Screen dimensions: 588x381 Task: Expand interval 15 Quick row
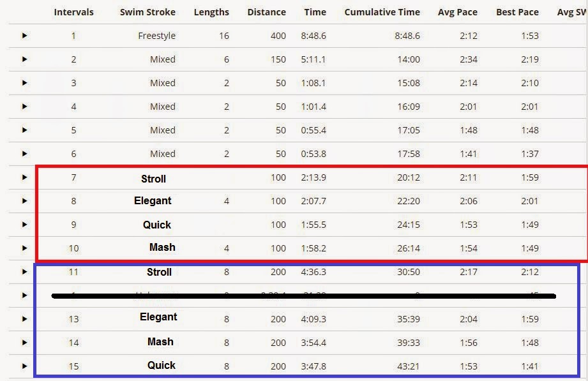24,366
